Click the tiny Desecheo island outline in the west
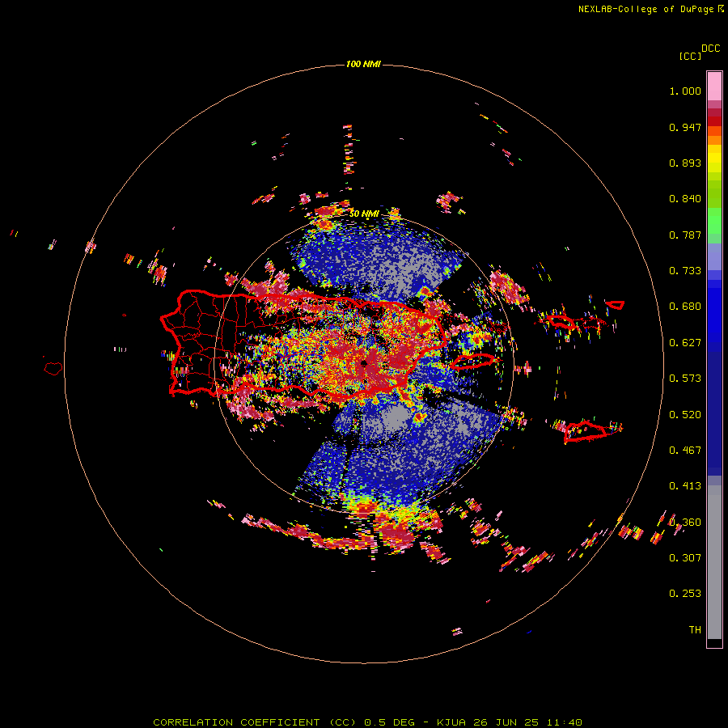The height and width of the screenshot is (728, 728). pos(125,315)
